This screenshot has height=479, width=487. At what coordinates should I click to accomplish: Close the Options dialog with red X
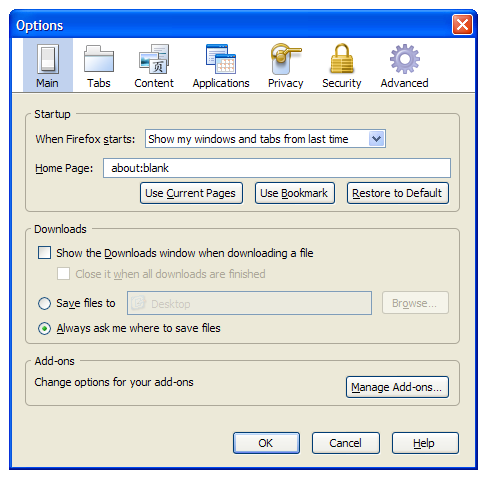pyautogui.click(x=462, y=24)
